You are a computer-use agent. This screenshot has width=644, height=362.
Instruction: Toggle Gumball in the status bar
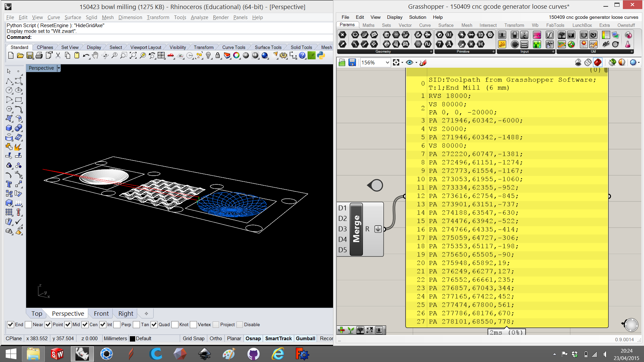click(305, 339)
